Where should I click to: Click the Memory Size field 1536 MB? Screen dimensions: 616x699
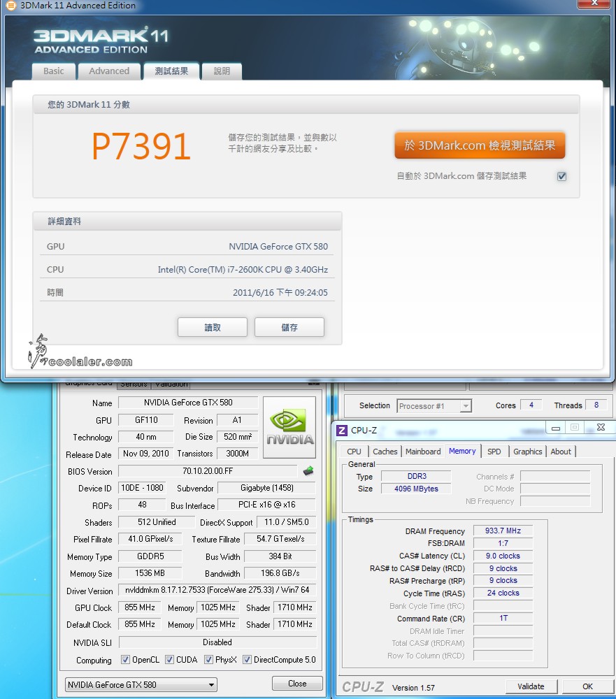tap(150, 573)
